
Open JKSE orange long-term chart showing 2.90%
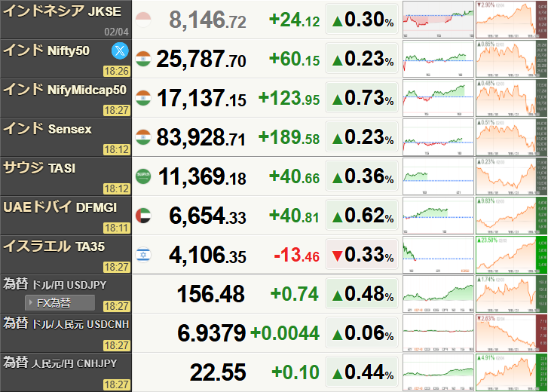tap(512, 20)
